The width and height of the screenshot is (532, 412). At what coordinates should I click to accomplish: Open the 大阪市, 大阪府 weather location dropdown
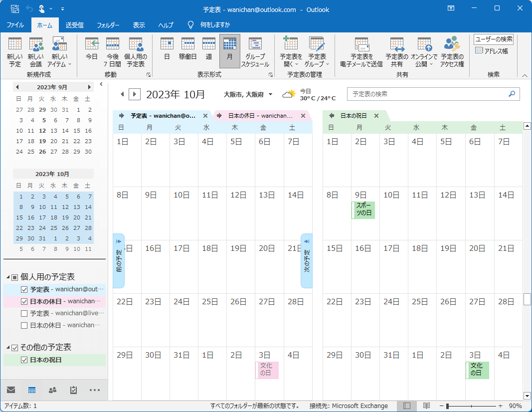[x=270, y=94]
